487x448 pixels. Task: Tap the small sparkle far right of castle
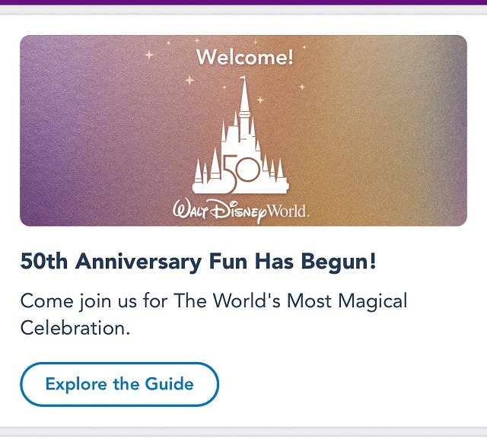tap(302, 87)
